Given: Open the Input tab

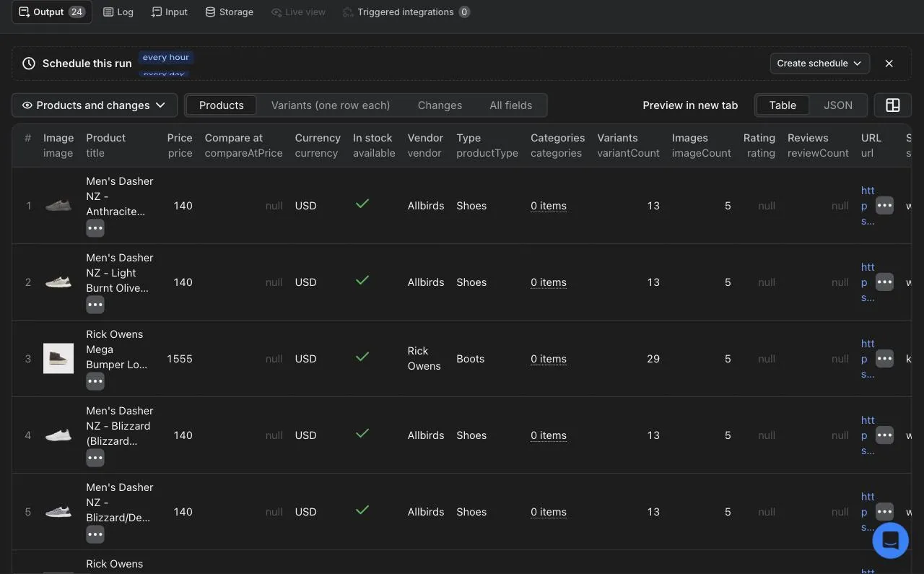Looking at the screenshot, I should tap(170, 12).
